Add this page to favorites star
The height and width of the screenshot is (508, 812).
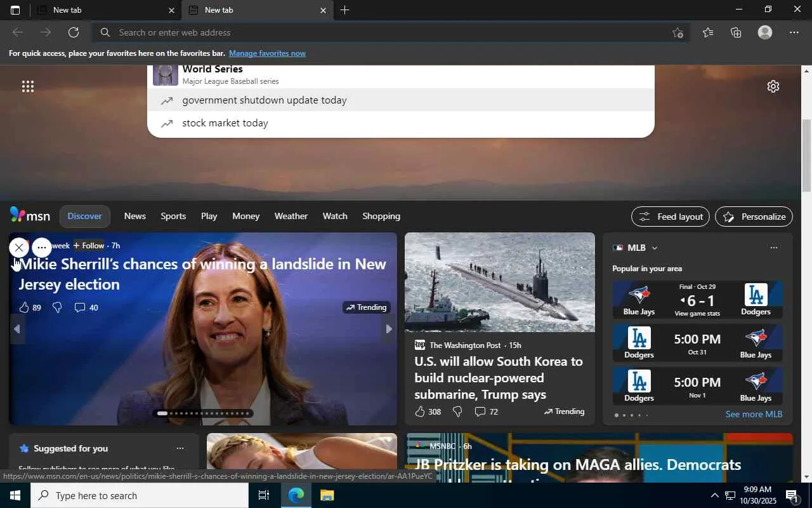pyautogui.click(x=678, y=32)
